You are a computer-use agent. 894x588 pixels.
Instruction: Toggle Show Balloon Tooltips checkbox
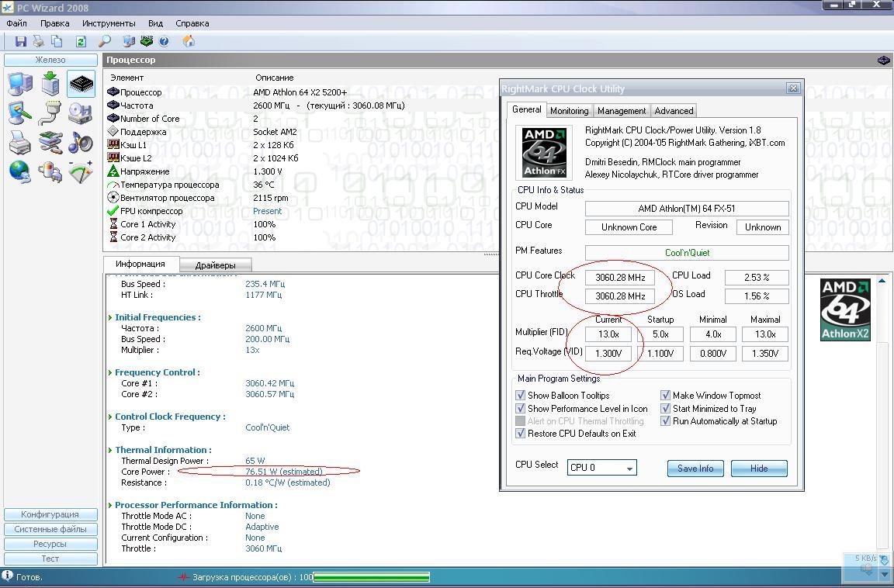pos(520,395)
